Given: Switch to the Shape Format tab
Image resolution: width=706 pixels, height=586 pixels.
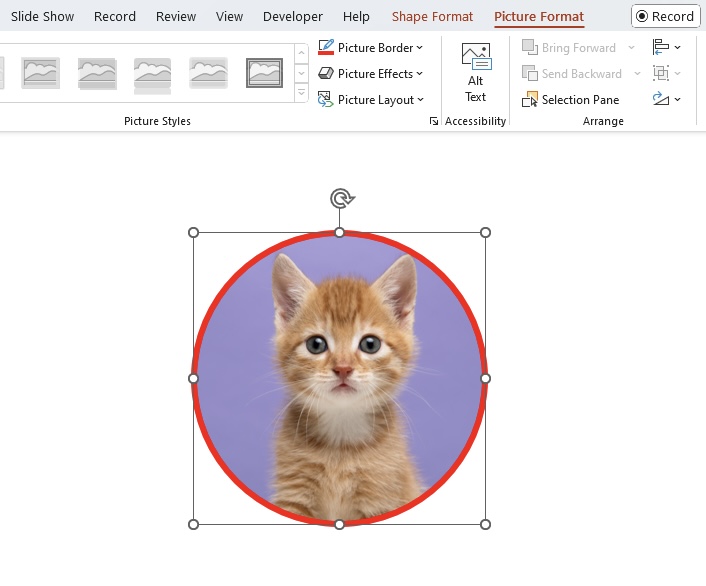Looking at the screenshot, I should tap(432, 17).
